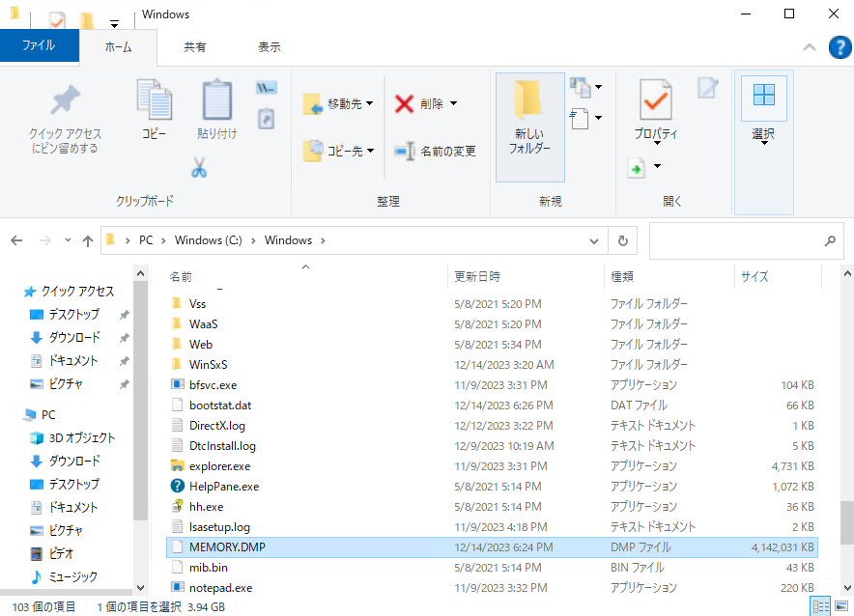Screen dimensions: 854x616
Task: Click the Copy path icon
Action: click(266, 88)
